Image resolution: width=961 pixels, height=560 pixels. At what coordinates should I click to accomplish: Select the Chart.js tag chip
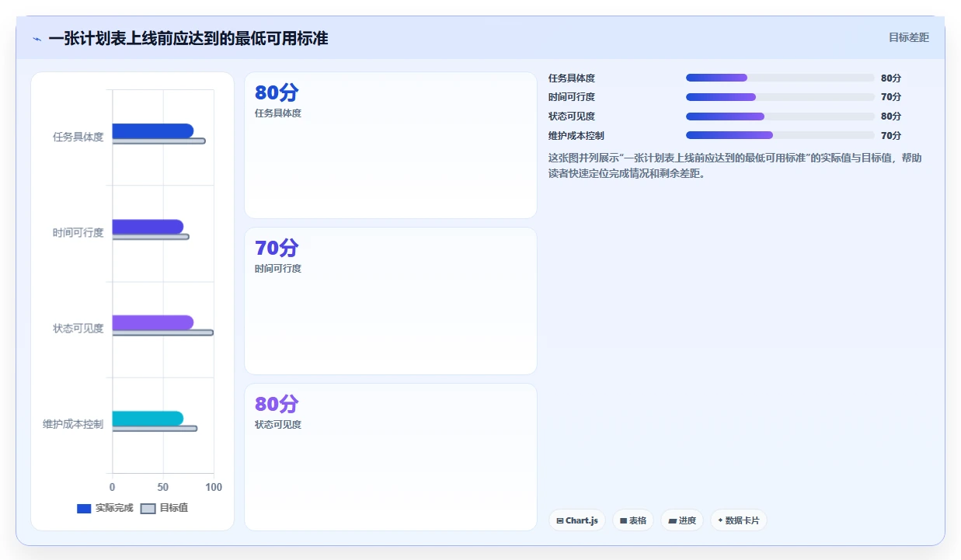(577, 520)
